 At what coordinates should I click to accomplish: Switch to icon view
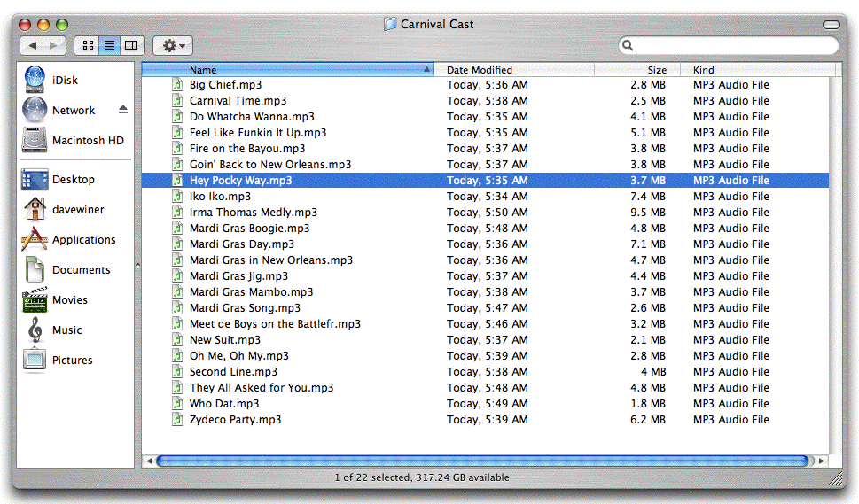87,45
